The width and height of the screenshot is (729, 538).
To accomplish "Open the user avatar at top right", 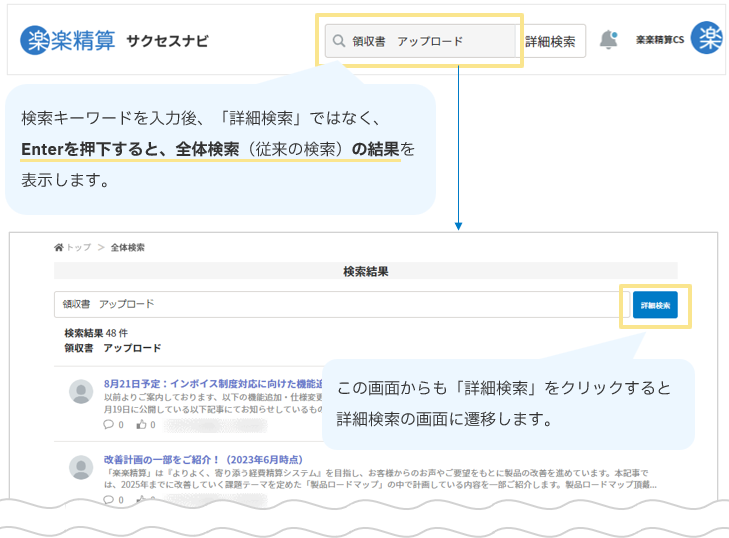I will (708, 38).
